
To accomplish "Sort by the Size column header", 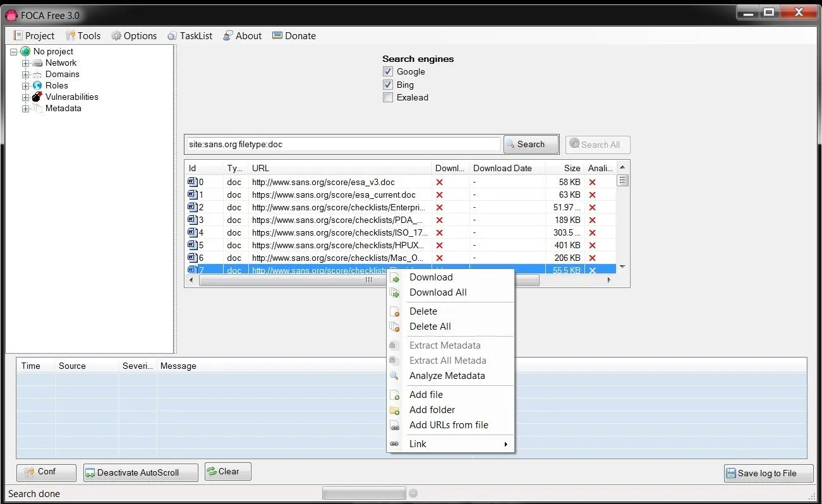I will pyautogui.click(x=565, y=168).
